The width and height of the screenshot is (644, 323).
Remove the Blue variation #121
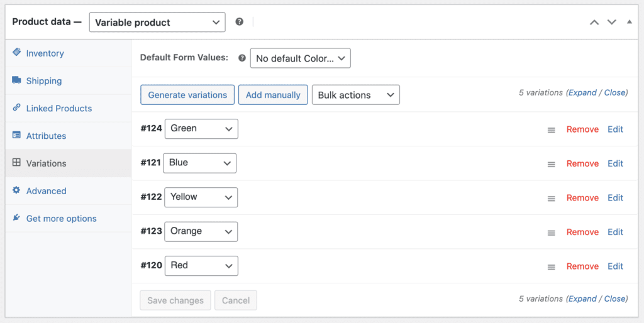[582, 163]
